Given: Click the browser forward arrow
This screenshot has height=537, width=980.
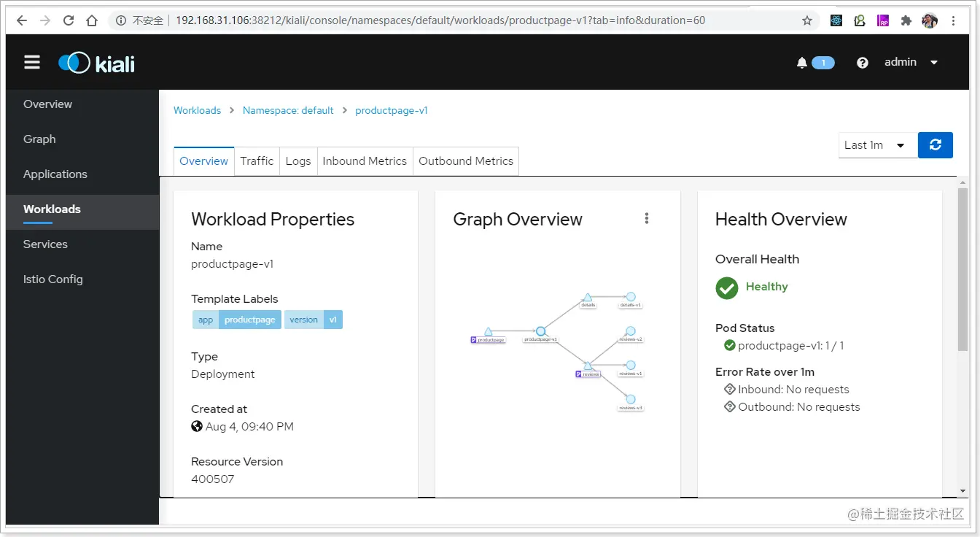Looking at the screenshot, I should point(45,20).
